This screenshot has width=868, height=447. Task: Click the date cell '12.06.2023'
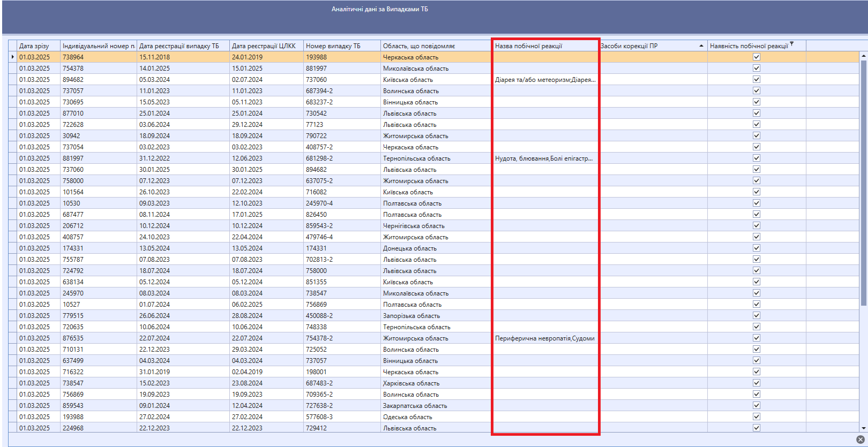tap(267, 158)
